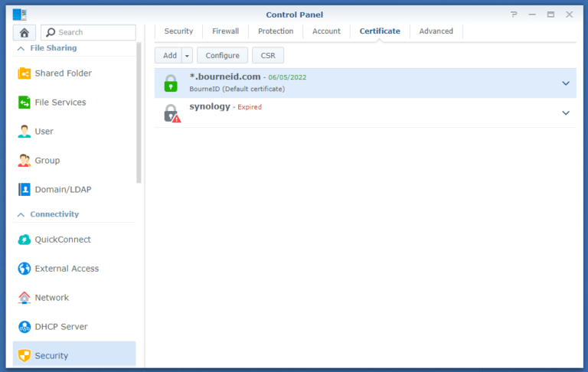Open the Group settings icon
This screenshot has height=372, width=588.
tap(24, 161)
